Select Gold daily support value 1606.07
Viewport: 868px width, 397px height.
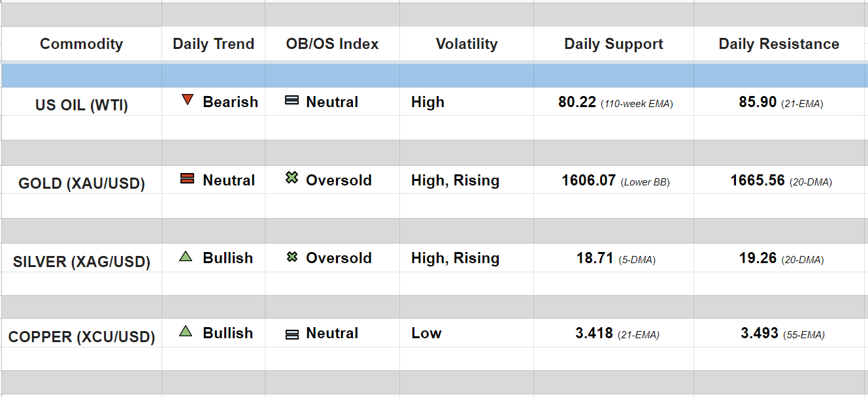[x=588, y=180]
